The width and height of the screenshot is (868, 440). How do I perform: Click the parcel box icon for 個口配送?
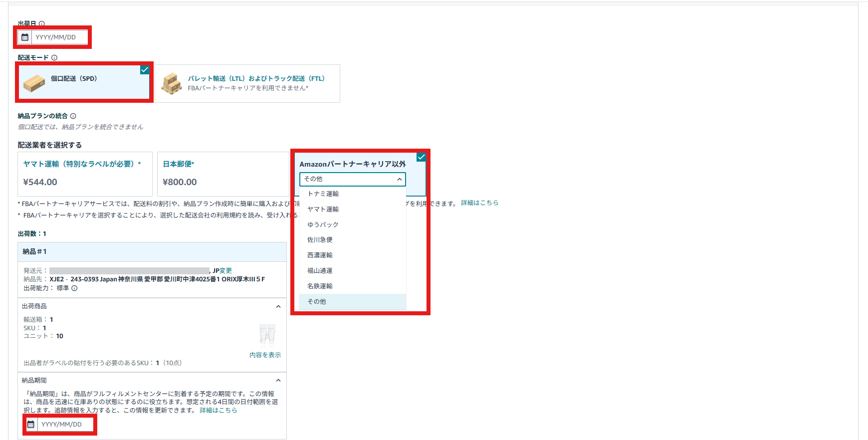coord(34,83)
